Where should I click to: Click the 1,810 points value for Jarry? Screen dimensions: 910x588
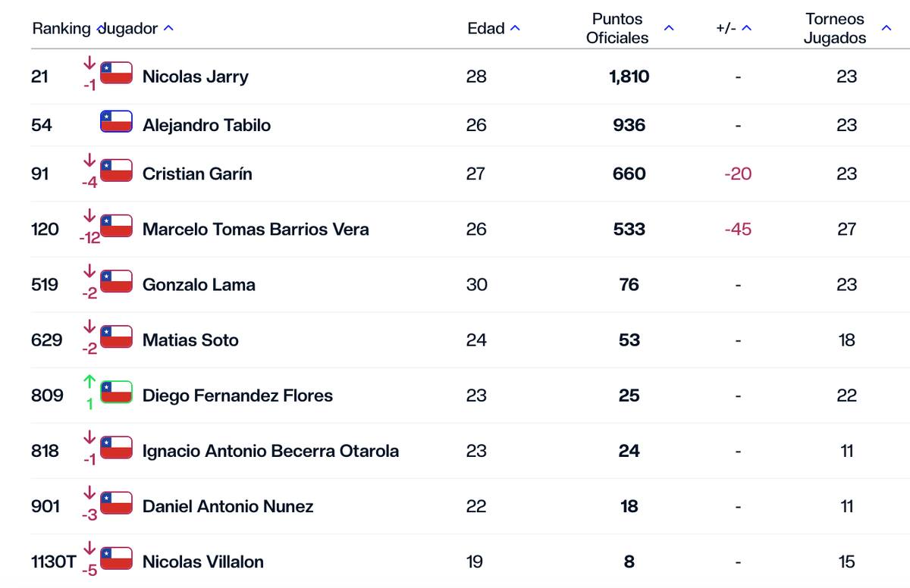click(x=629, y=77)
